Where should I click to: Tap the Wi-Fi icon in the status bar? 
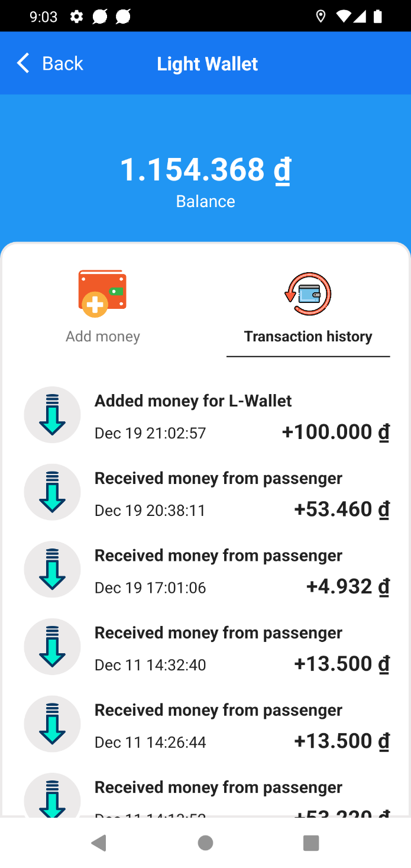click(x=344, y=16)
